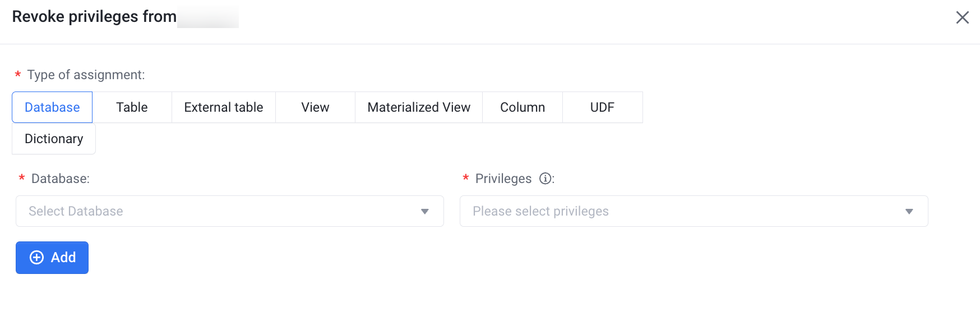Close the Revoke privileges dialog
Screen dimensions: 980x320
(x=962, y=17)
